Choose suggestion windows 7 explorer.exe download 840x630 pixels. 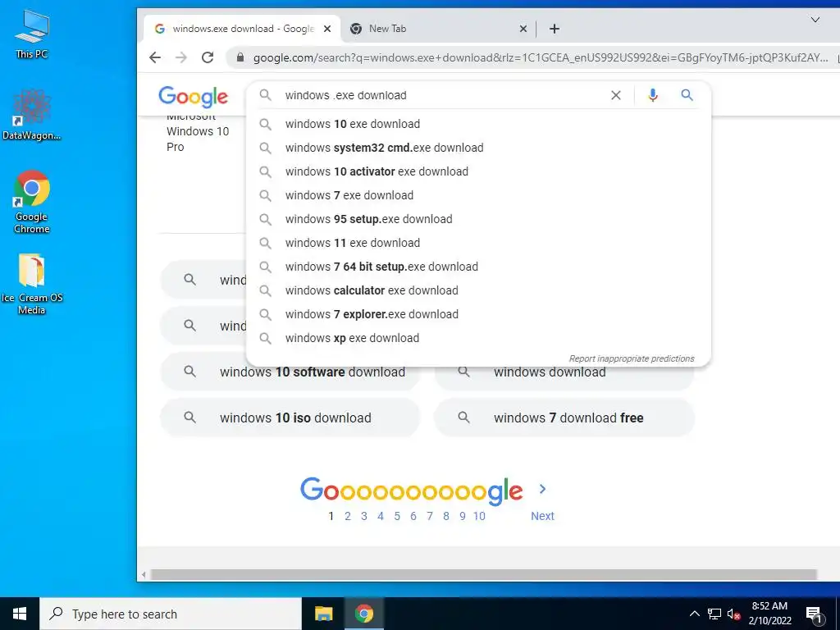[478, 314]
